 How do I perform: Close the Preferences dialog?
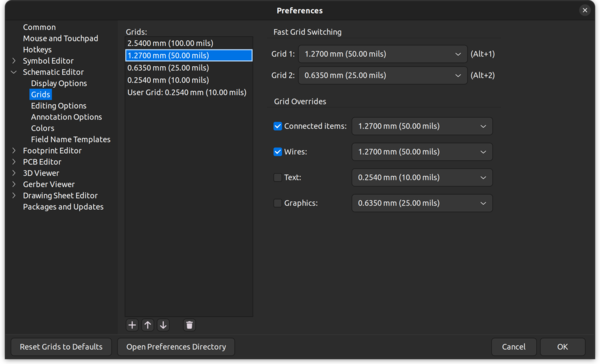[x=585, y=10]
